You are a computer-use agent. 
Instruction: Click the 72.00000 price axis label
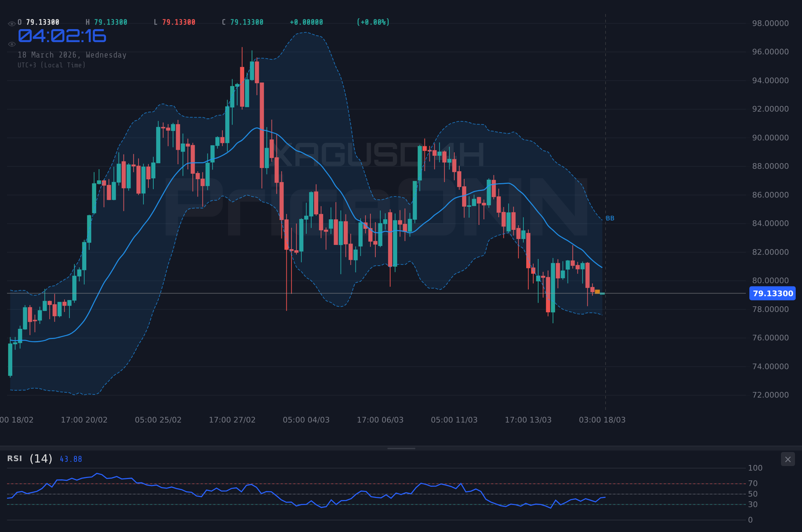coord(770,395)
